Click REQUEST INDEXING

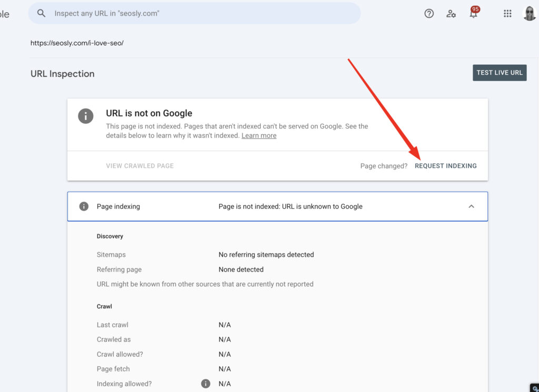coord(445,166)
